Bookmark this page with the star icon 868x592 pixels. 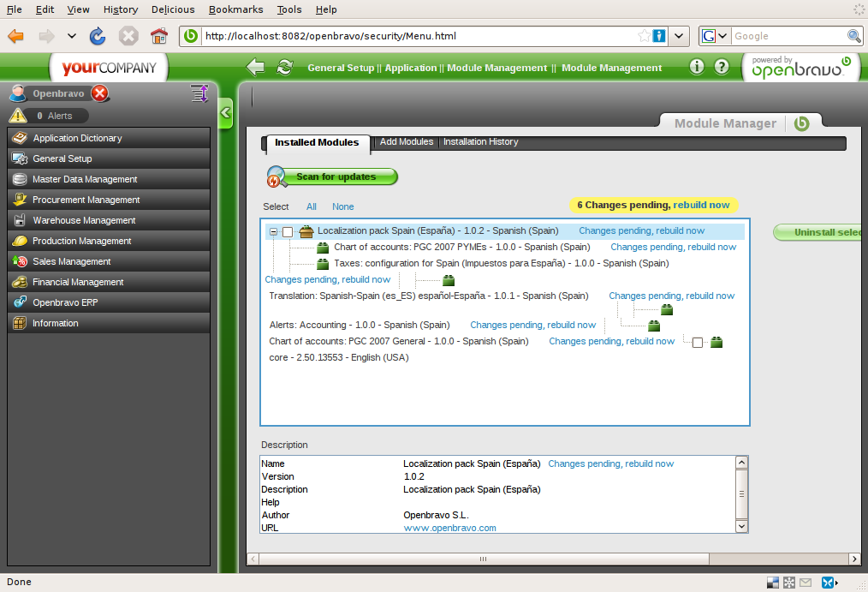coord(644,36)
